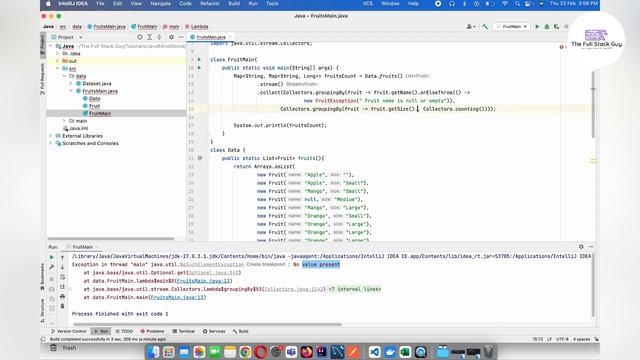Expand Scratches and Consoles node
The width and height of the screenshot is (640, 360).
pyautogui.click(x=51, y=143)
